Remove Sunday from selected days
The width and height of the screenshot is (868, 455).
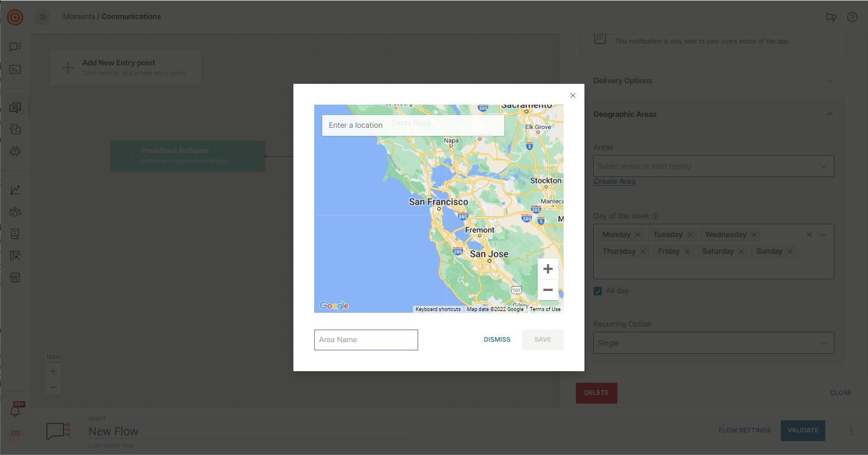tap(789, 251)
